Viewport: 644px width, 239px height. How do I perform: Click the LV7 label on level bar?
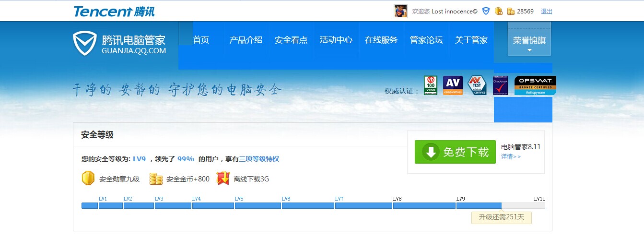339,199
